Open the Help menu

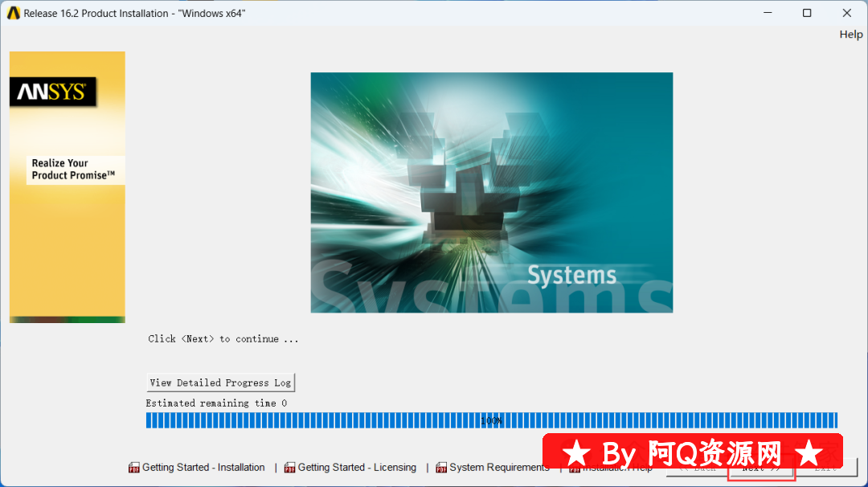click(x=851, y=35)
